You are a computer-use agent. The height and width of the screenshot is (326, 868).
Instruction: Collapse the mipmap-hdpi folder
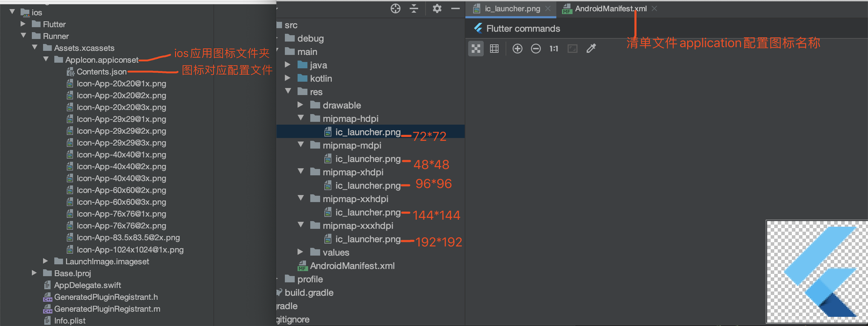click(301, 118)
